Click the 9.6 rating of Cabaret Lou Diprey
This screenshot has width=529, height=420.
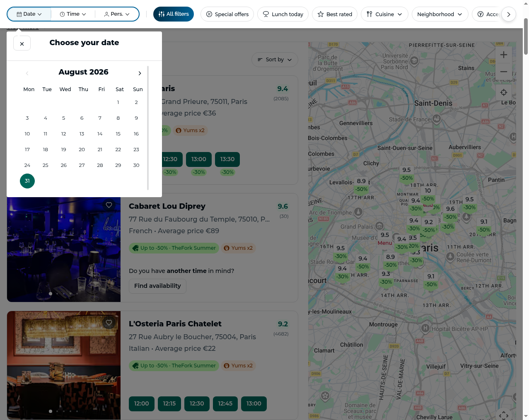(283, 206)
